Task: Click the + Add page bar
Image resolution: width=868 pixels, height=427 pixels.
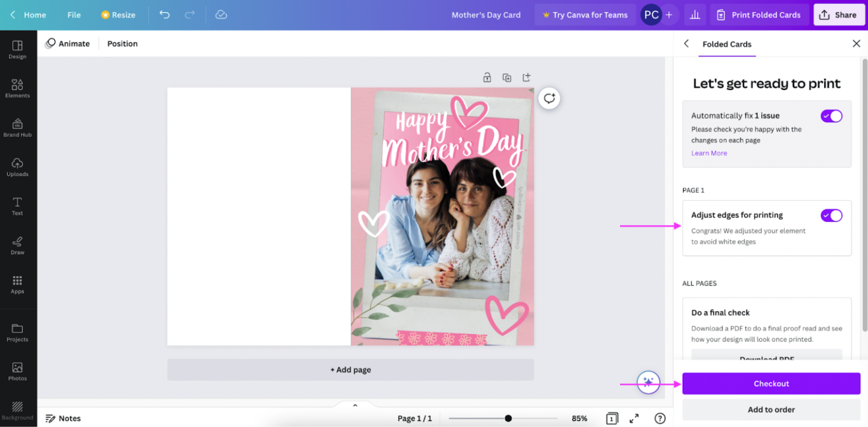Action: (x=351, y=370)
